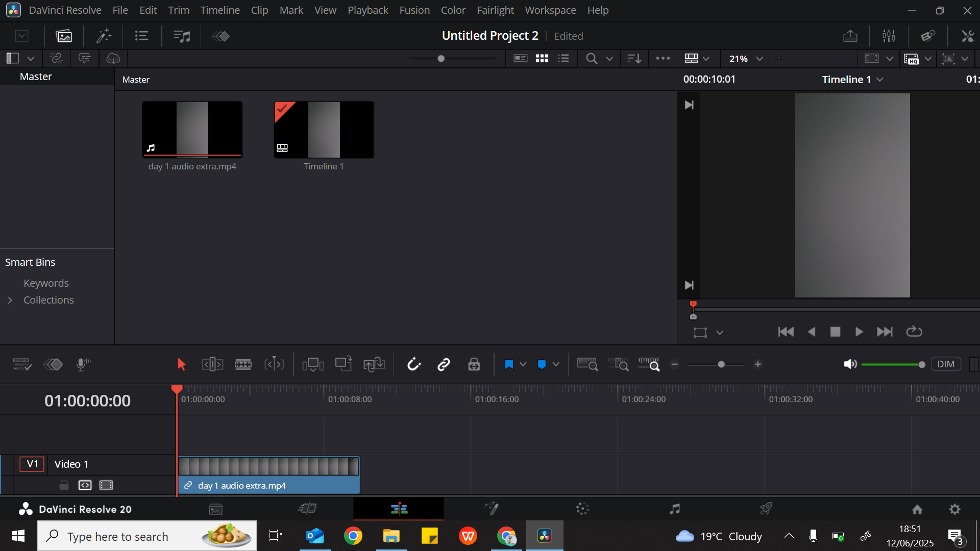This screenshot has width=980, height=551.
Task: Switch to the Fairlight page music-note tab
Action: click(x=675, y=509)
